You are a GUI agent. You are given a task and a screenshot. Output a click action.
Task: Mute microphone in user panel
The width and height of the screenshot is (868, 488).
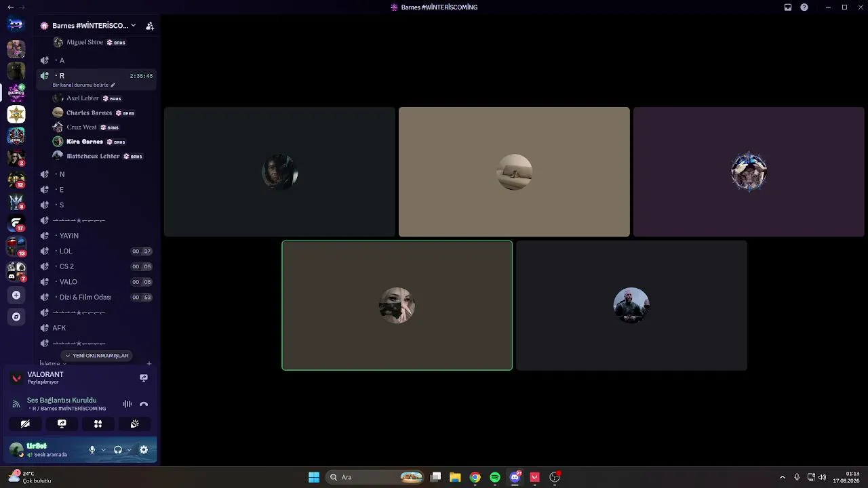click(92, 449)
